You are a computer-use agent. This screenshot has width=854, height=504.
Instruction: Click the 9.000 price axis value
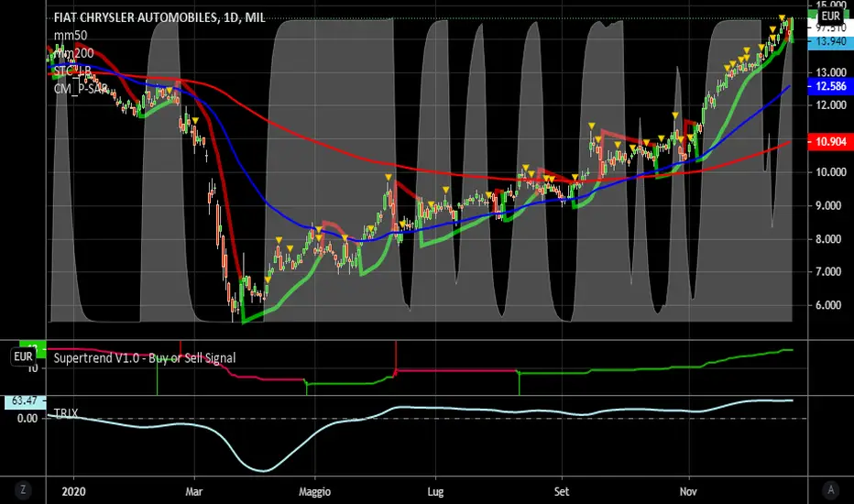pos(830,205)
